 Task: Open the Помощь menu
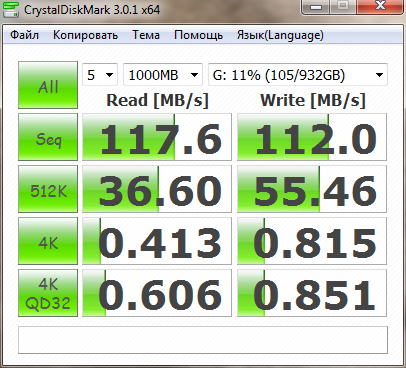click(198, 35)
